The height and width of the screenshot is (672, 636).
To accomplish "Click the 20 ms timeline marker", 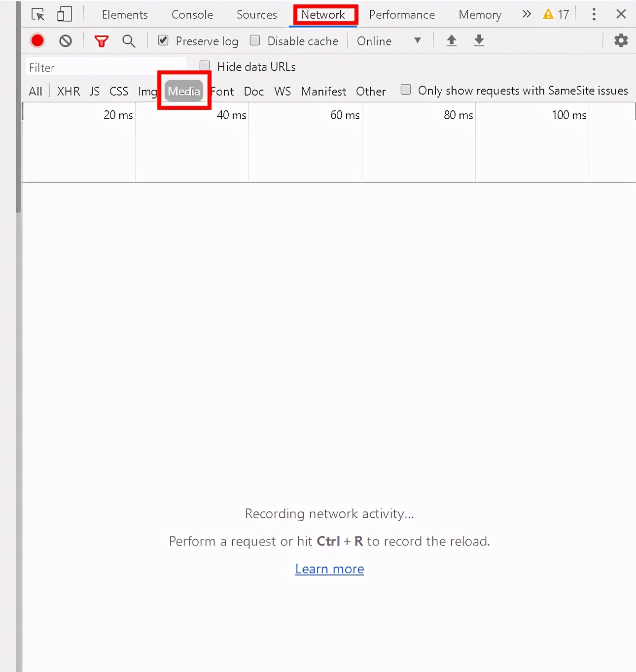I will [118, 115].
